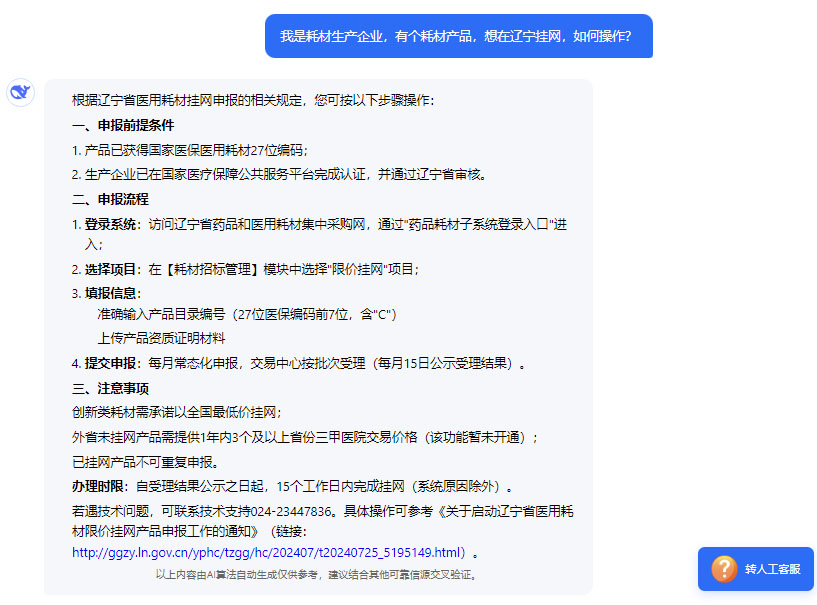Click the heading 一、申报前提条件
The image size is (817, 605).
coord(123,125)
